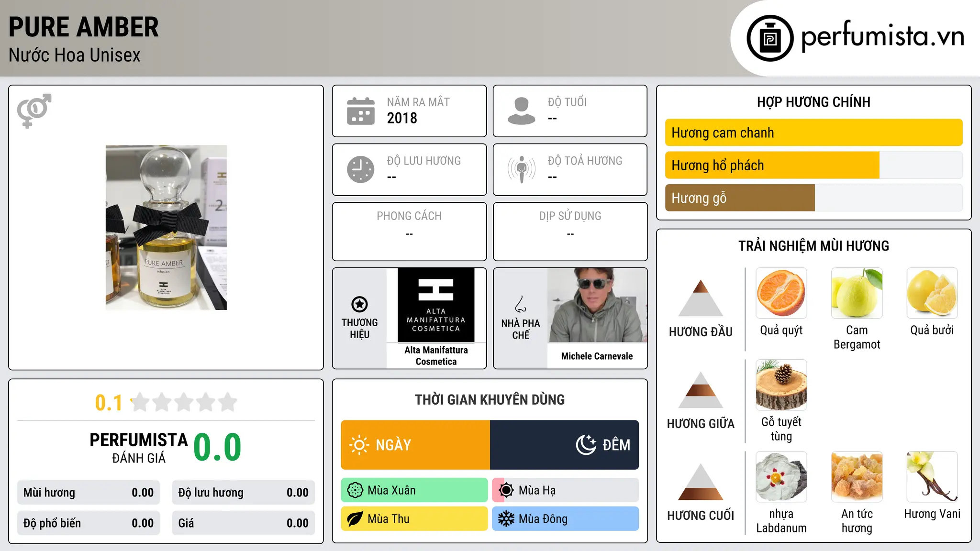Click the nose icon above Nhà pha chế
This screenshot has width=980, height=551.
[521, 304]
